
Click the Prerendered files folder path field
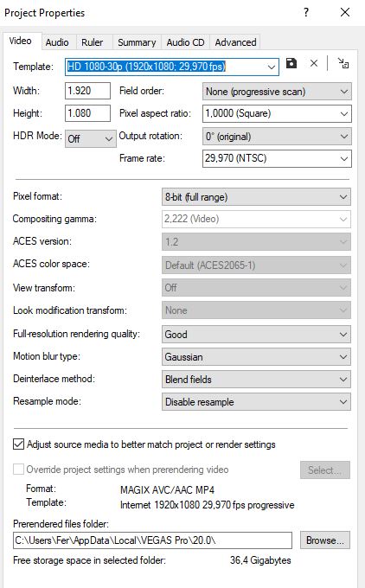[x=152, y=540]
